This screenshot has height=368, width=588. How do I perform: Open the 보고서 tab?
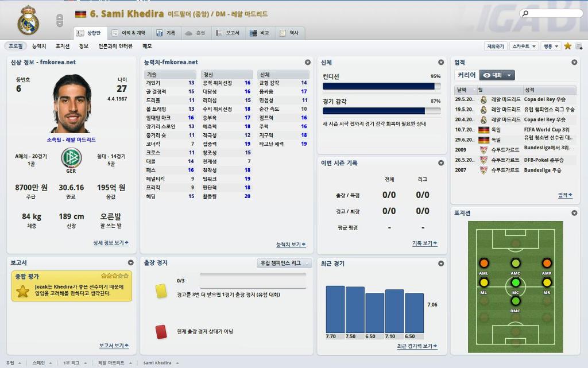coord(228,33)
